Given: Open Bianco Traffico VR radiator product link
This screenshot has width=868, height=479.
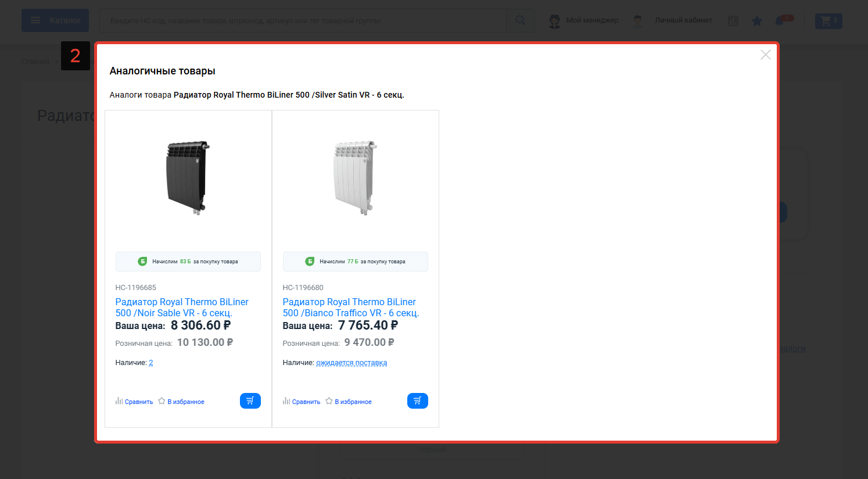Looking at the screenshot, I should pos(350,308).
